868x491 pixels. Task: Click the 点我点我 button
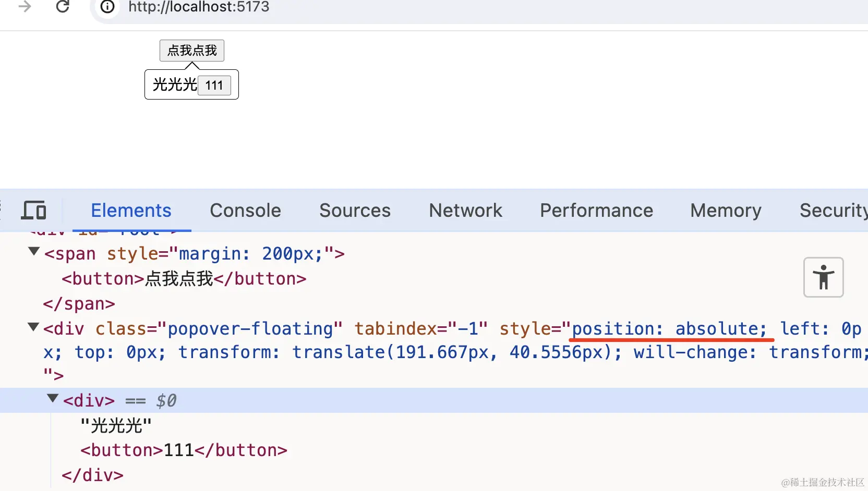pyautogui.click(x=192, y=51)
